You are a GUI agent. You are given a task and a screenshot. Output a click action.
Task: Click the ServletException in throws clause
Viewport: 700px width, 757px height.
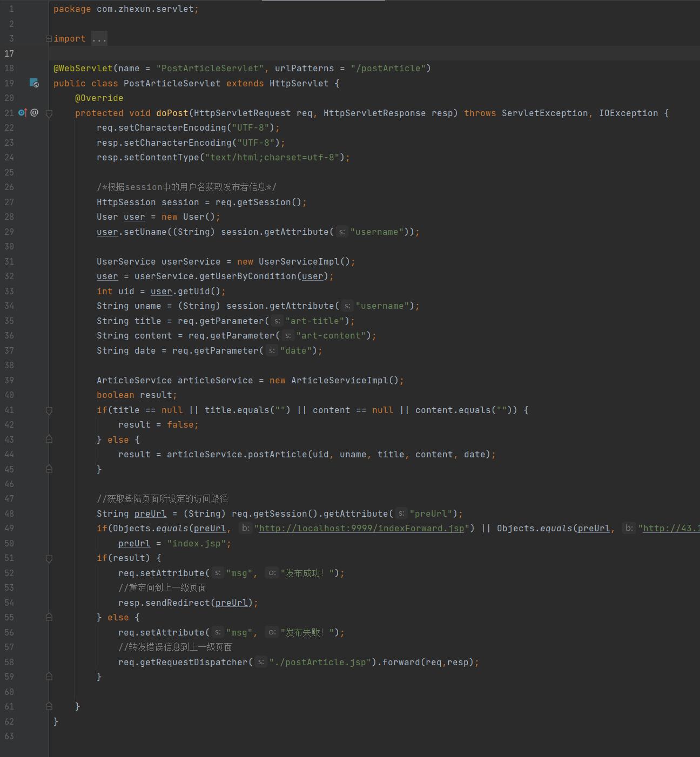pos(545,113)
